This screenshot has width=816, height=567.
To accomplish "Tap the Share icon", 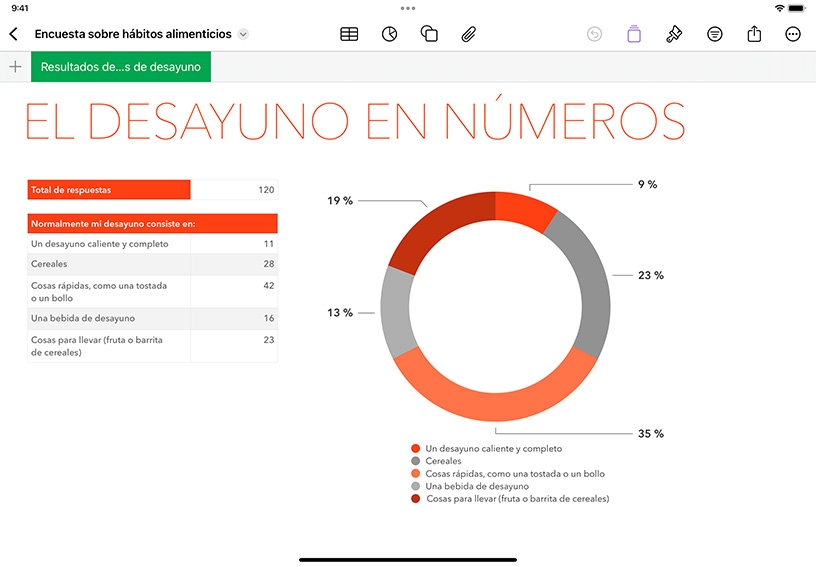I will (x=754, y=34).
